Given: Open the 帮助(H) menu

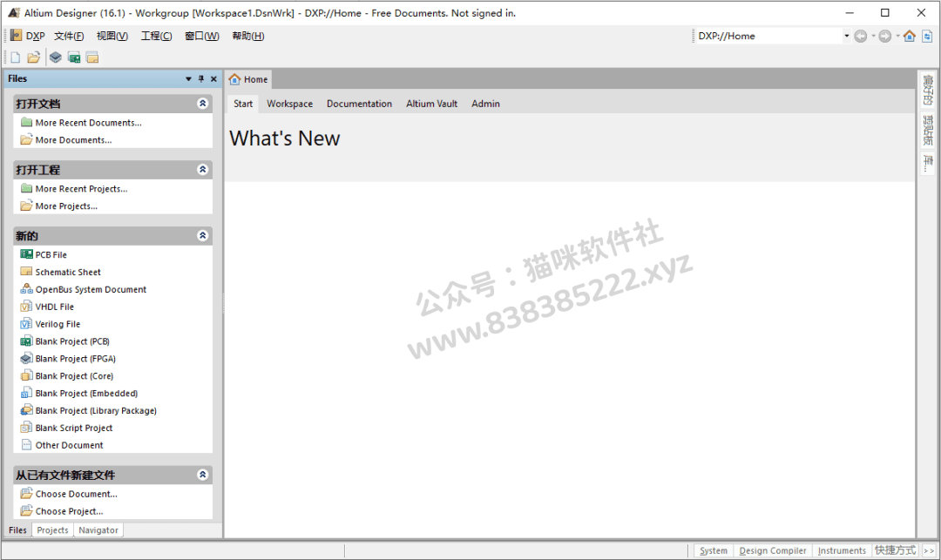Looking at the screenshot, I should click(247, 36).
